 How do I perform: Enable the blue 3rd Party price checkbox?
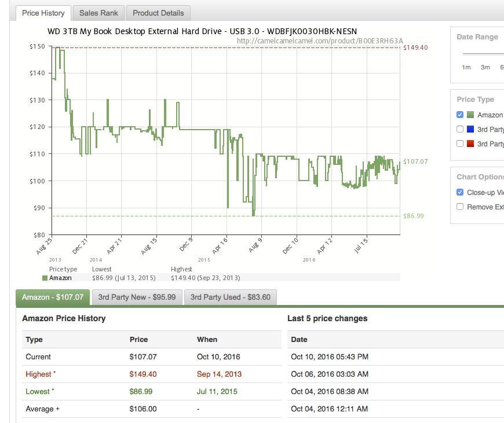460,129
